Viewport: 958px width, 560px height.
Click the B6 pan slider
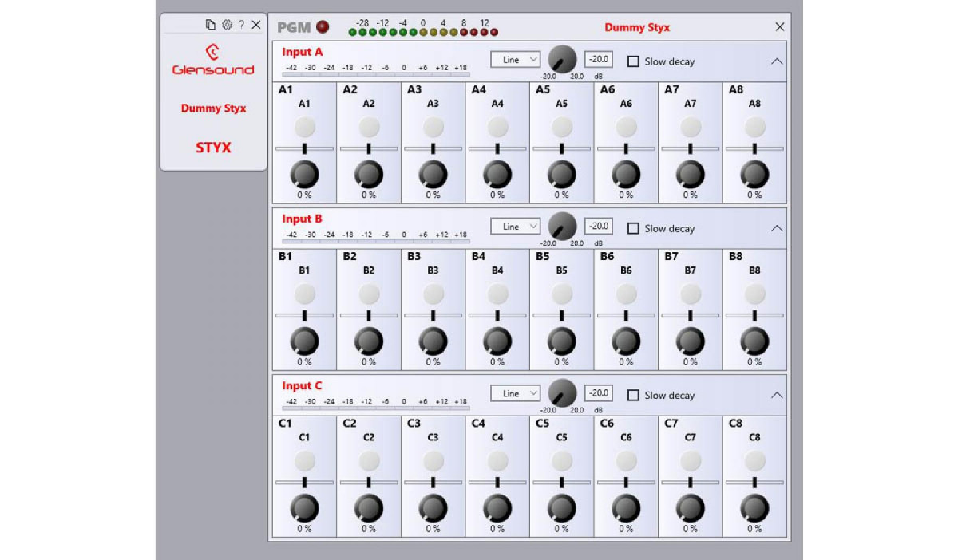pyautogui.click(x=626, y=315)
